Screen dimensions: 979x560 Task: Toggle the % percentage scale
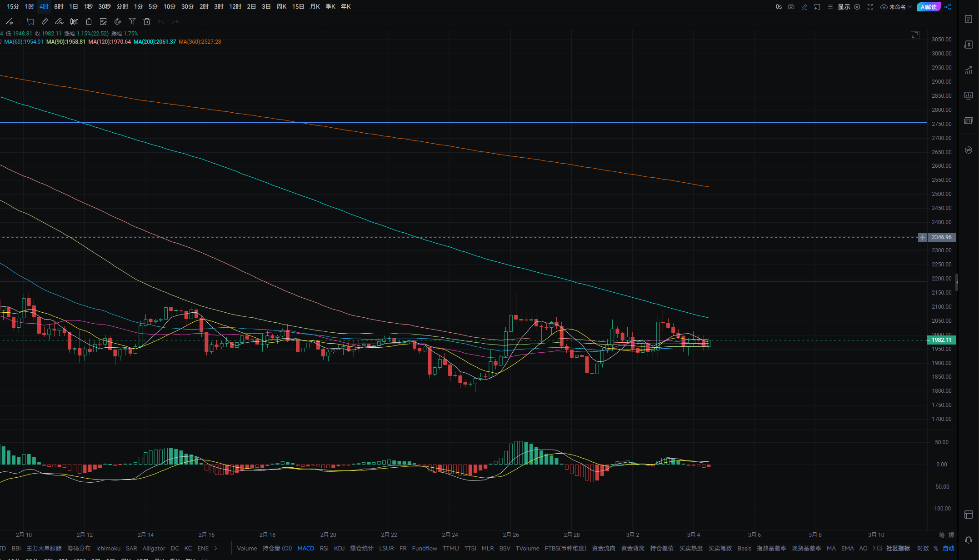tap(936, 548)
